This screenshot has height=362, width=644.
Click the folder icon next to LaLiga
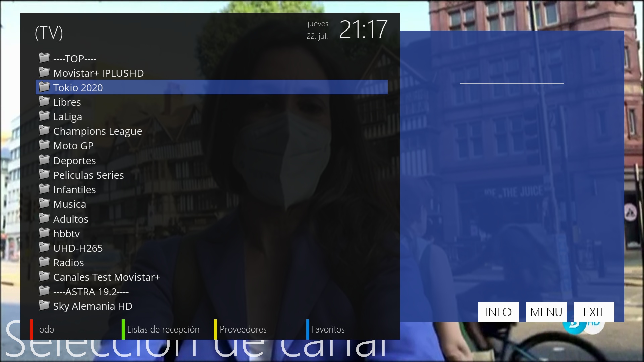(44, 116)
